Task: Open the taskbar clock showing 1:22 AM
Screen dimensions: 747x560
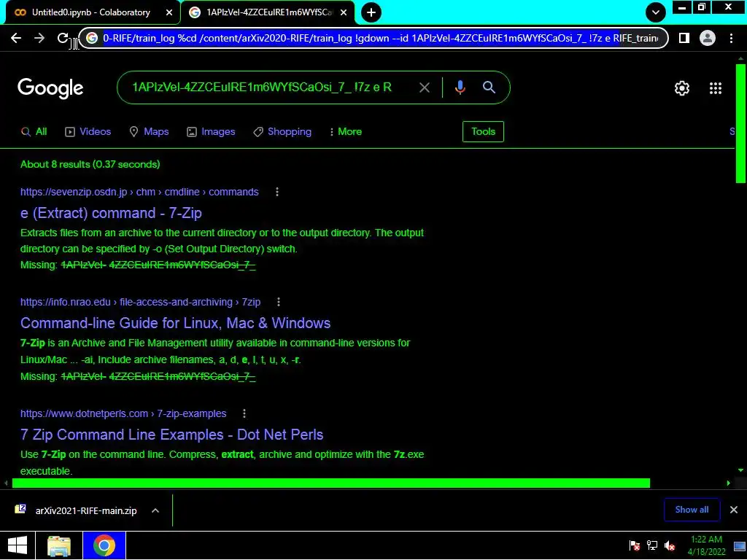Action: click(x=706, y=545)
